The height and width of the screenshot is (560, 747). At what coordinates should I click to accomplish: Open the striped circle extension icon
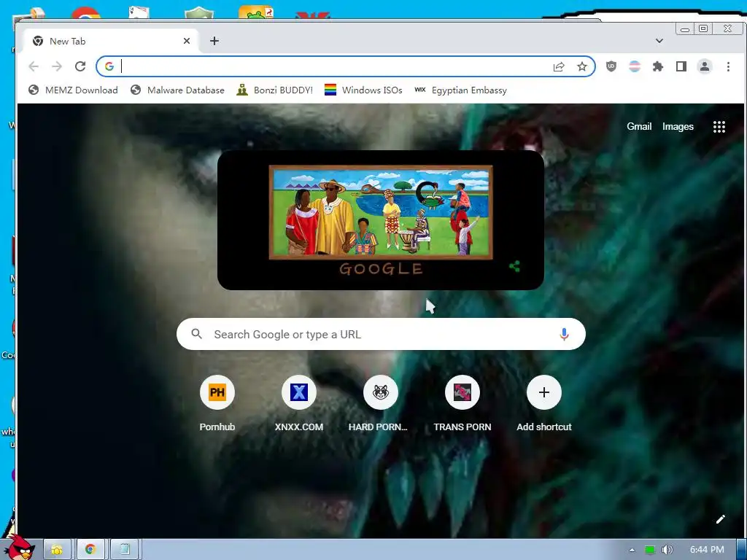tap(635, 66)
